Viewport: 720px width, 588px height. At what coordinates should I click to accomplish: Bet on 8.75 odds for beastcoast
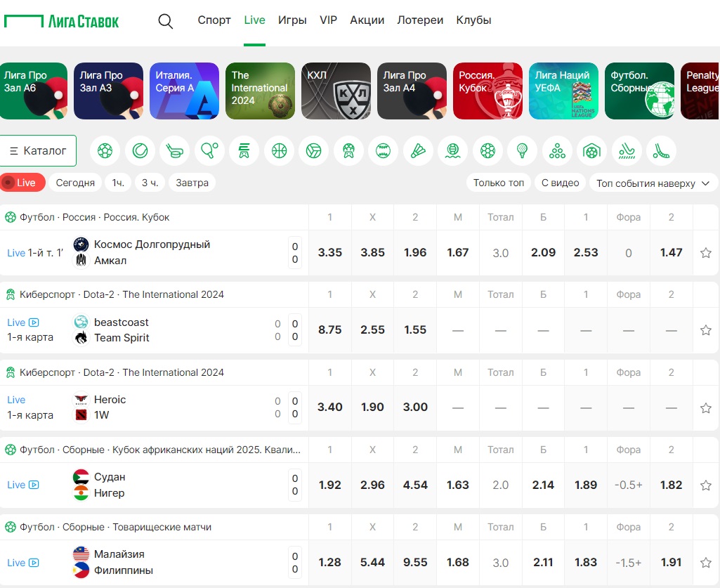[329, 330]
